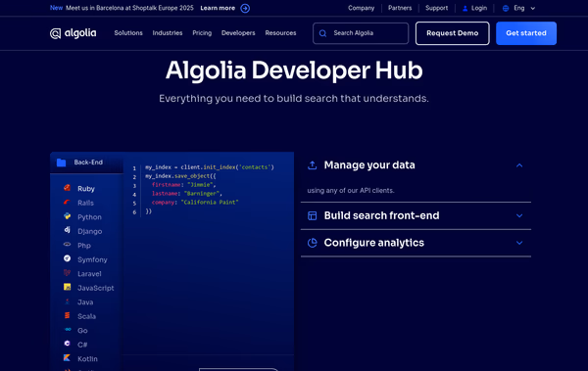Select Java in the language list

[85, 302]
